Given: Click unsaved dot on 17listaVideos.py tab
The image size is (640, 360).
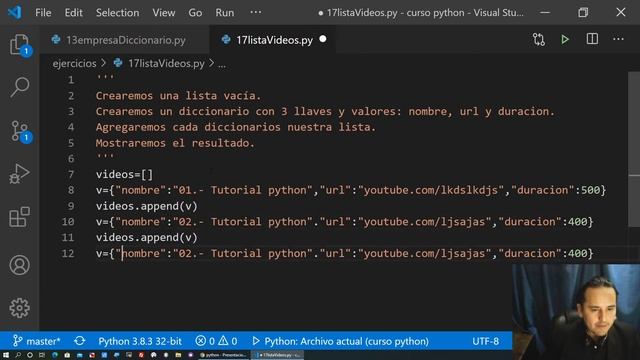Looking at the screenshot, I should pyautogui.click(x=323, y=39).
